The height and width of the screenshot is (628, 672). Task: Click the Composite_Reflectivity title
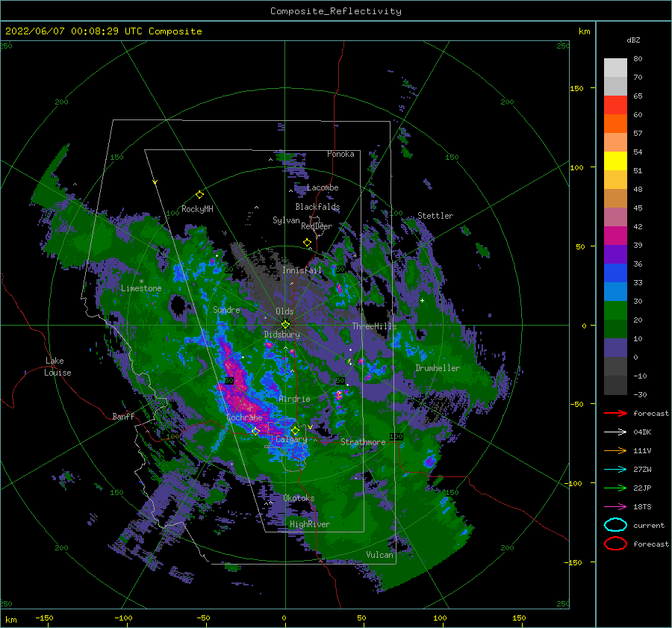pos(335,11)
